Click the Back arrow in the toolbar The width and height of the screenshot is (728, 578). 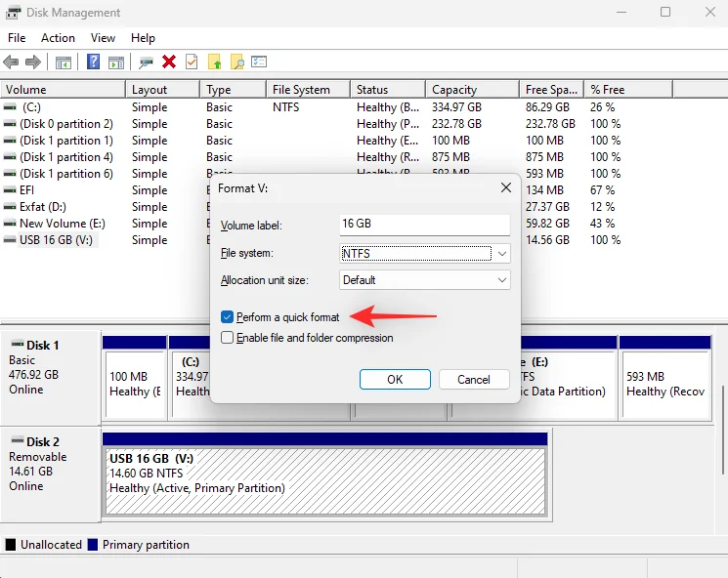point(11,62)
